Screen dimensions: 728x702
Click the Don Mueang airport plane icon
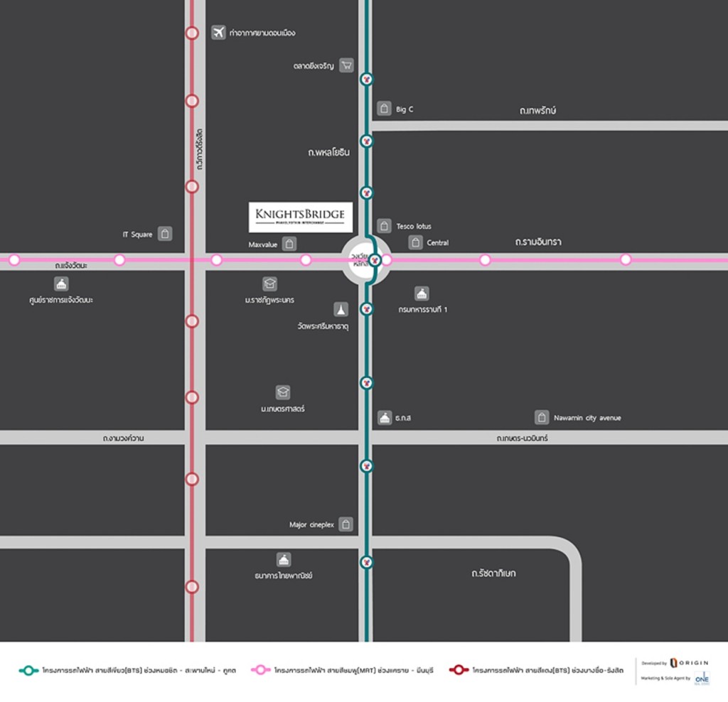pos(218,32)
